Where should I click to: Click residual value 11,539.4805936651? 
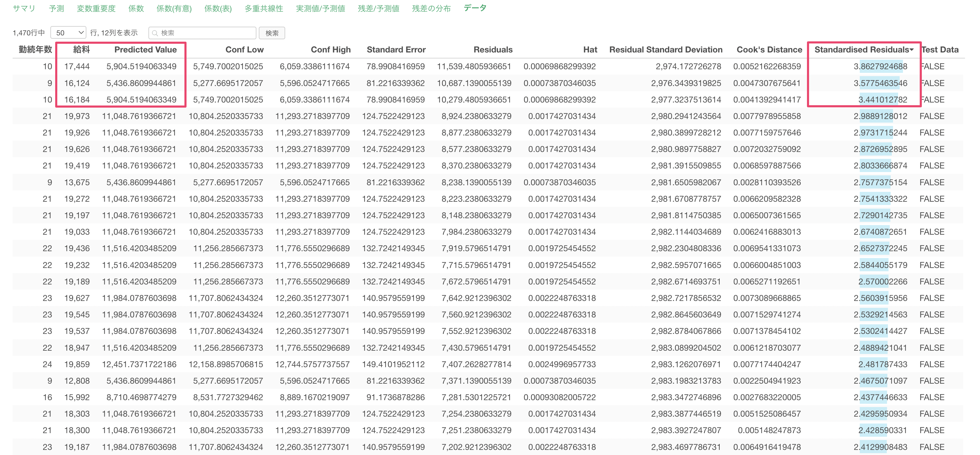click(474, 66)
